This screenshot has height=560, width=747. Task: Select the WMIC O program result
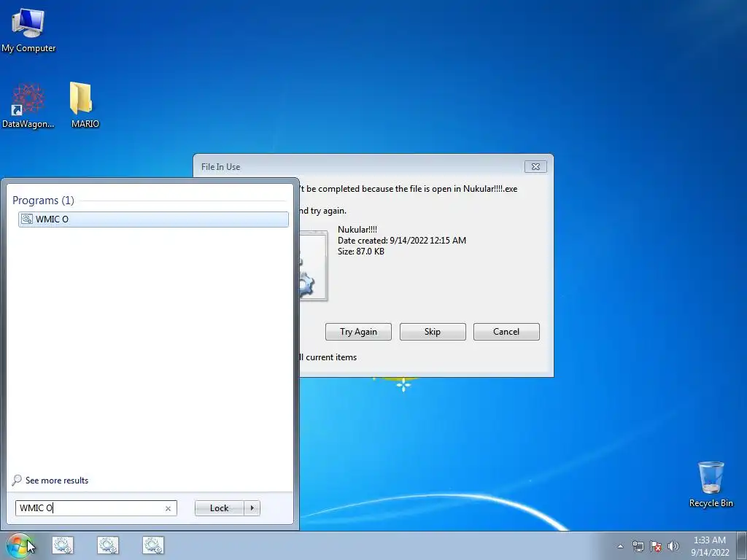click(x=153, y=219)
